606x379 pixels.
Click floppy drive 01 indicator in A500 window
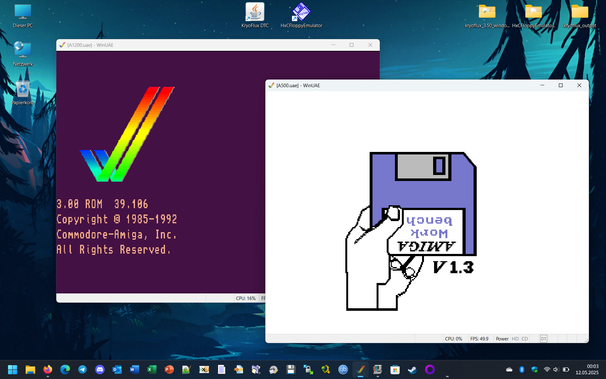[x=543, y=339]
